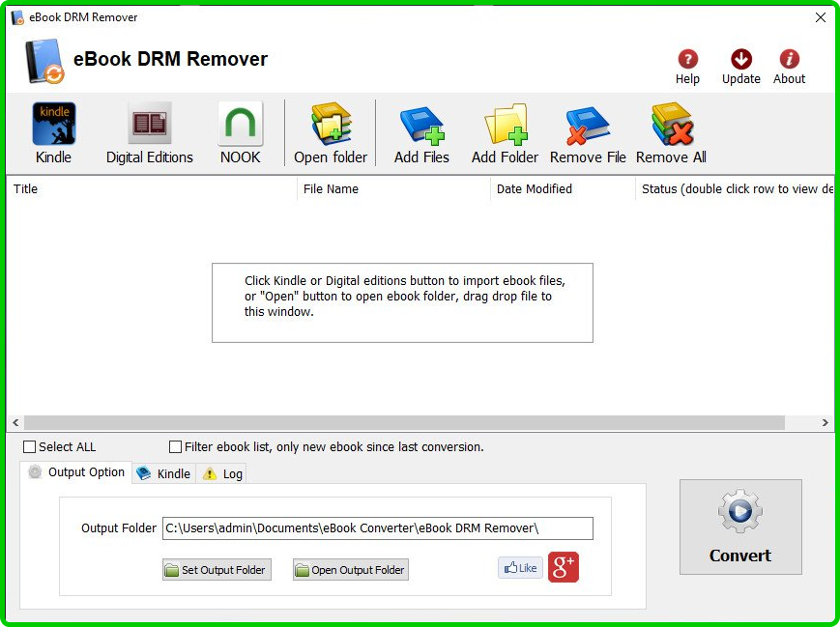Image resolution: width=840 pixels, height=627 pixels.
Task: Sort list by the Title column header
Action: 152,189
